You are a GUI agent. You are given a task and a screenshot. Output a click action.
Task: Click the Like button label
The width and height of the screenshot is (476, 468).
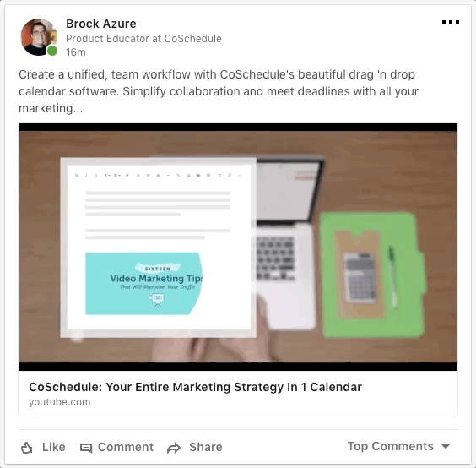point(54,447)
